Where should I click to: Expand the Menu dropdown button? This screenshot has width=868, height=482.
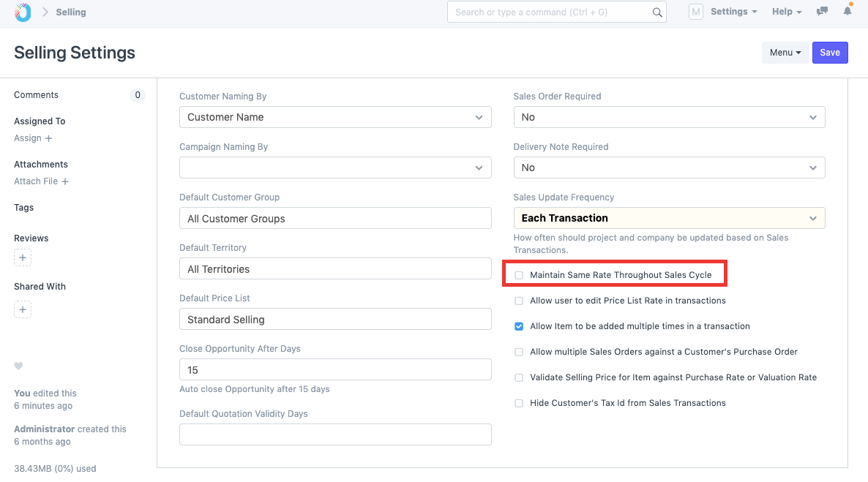pos(785,53)
